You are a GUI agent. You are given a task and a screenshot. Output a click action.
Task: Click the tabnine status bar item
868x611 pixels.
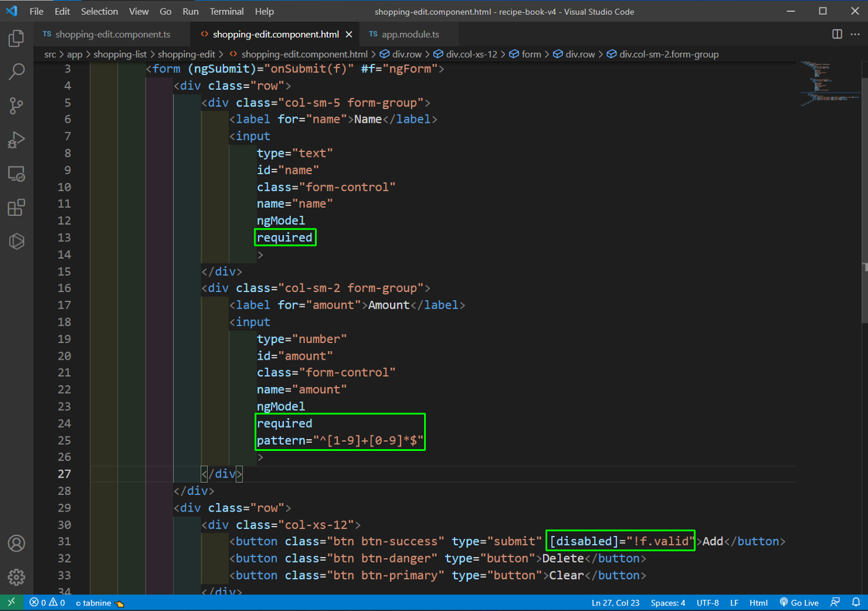[100, 603]
